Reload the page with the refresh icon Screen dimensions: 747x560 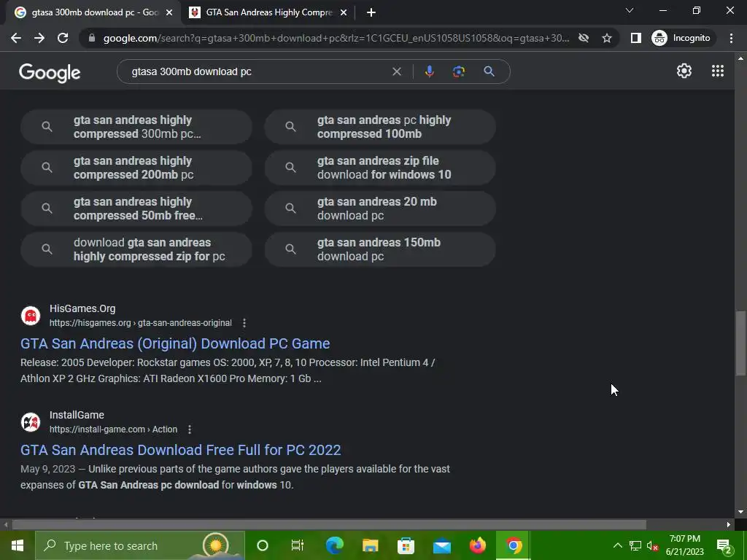[x=63, y=38]
